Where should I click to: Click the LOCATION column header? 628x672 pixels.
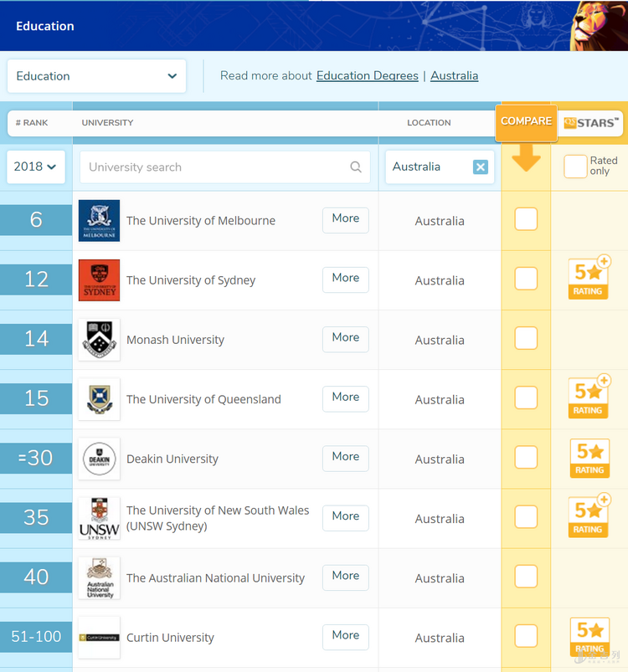429,123
